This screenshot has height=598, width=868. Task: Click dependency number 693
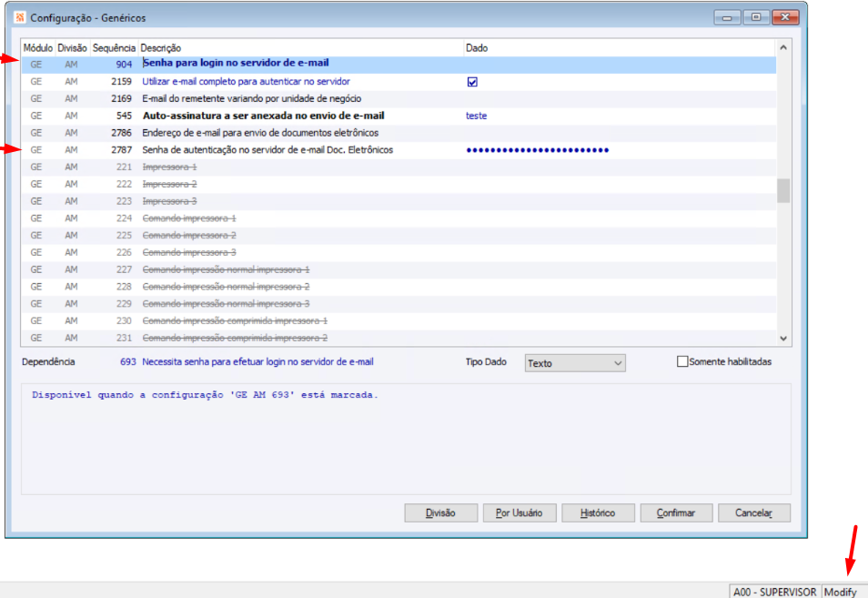point(128,361)
